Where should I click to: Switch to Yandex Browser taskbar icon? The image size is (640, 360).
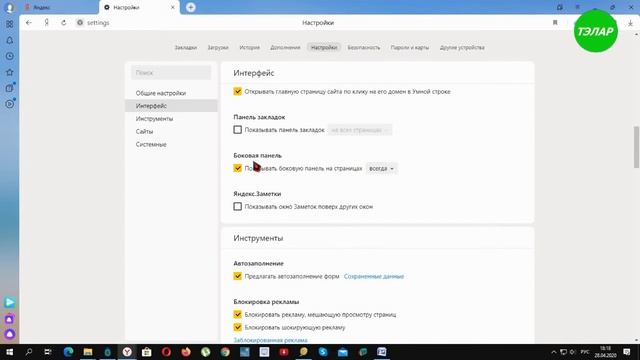click(x=127, y=352)
